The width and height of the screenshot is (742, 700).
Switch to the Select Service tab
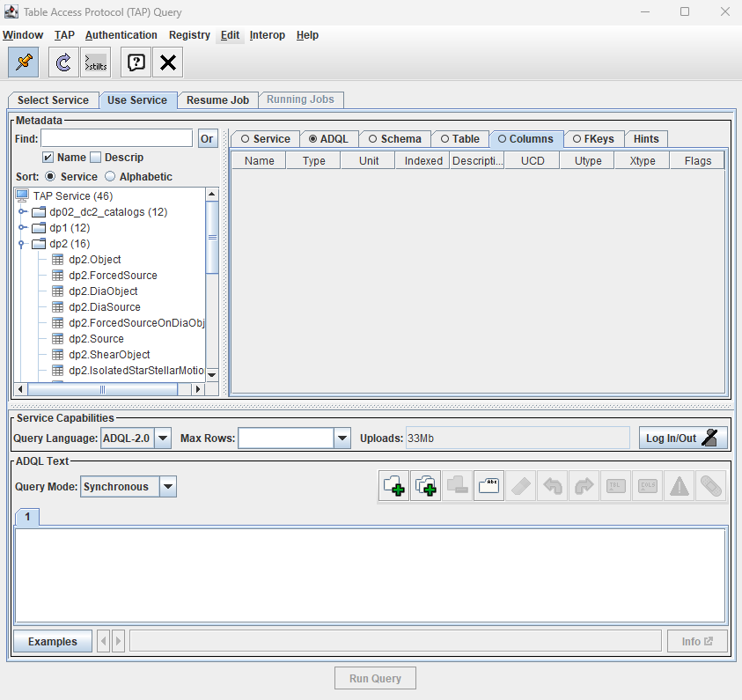point(53,100)
